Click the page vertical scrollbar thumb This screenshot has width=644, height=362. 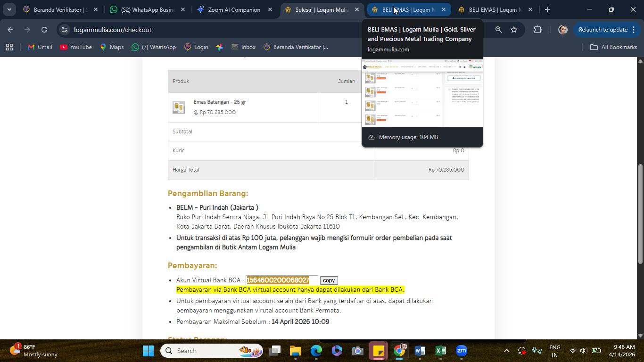[x=640, y=214]
